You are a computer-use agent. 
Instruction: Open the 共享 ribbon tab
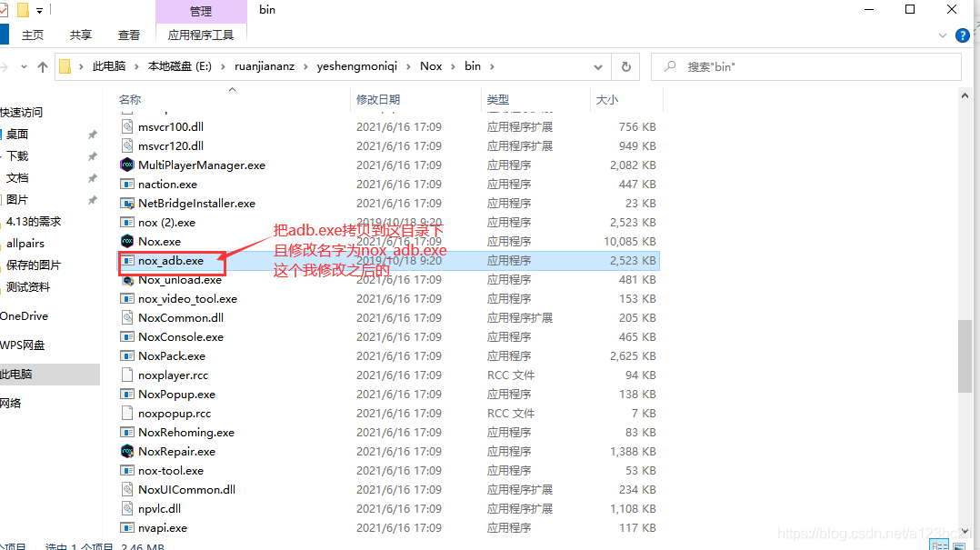pos(81,35)
